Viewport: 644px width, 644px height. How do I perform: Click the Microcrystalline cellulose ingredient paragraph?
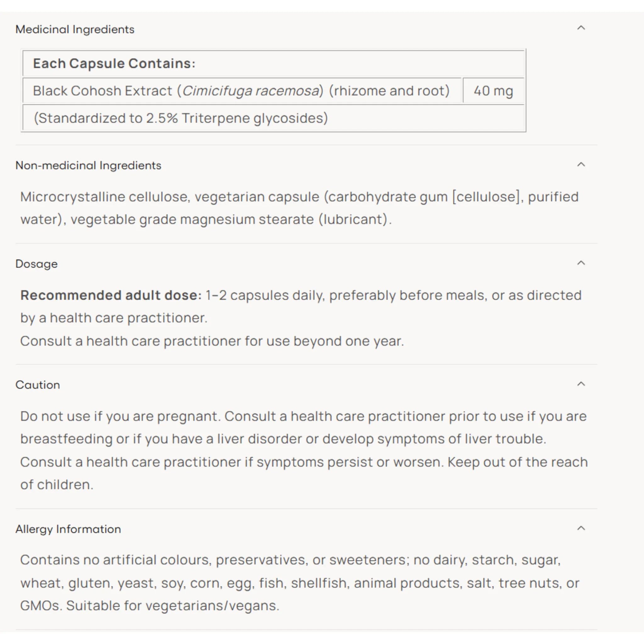299,208
